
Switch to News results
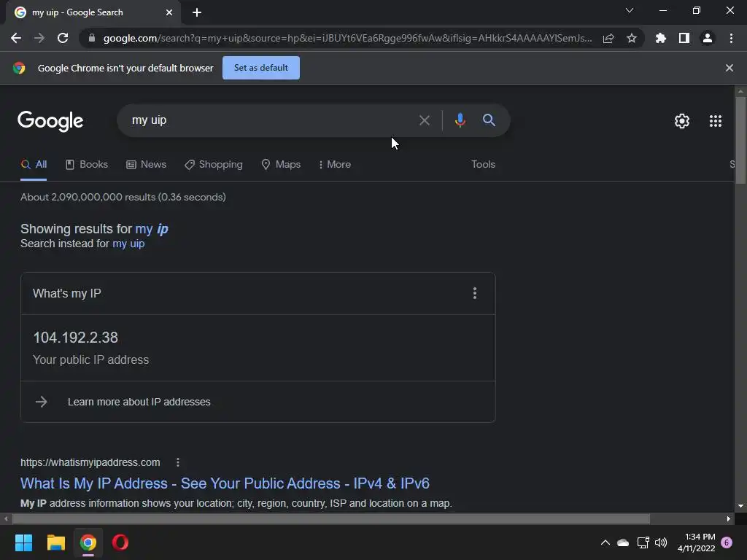146,164
